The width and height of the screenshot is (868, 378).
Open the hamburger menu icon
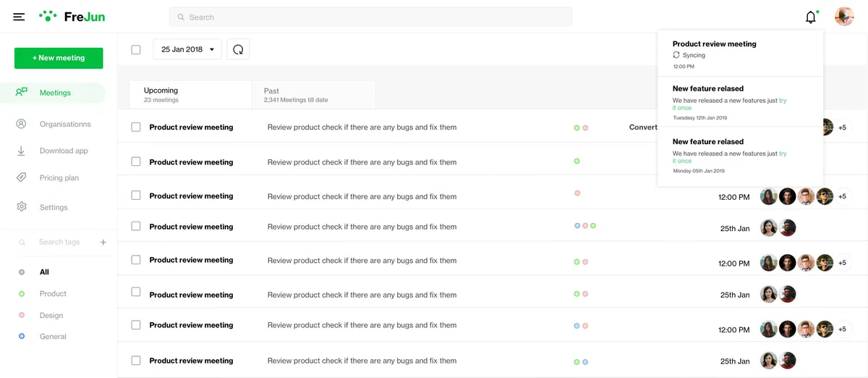tap(19, 17)
